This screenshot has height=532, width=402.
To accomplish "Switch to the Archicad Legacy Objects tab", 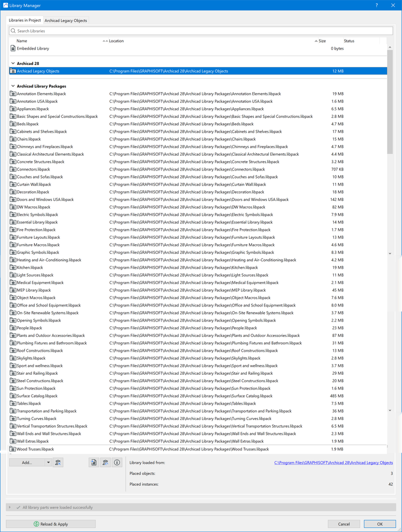I will (66, 20).
